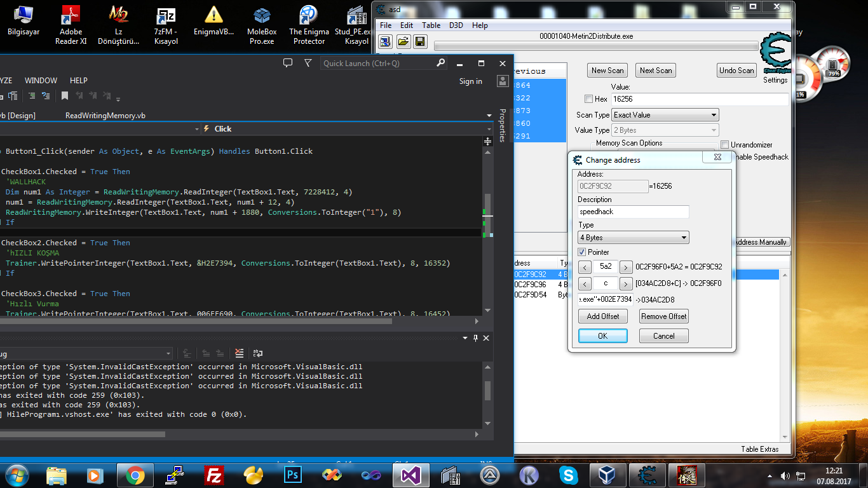The image size is (868, 488).
Task: Click the notifications filter funnel in Visual Studio
Action: [x=308, y=63]
